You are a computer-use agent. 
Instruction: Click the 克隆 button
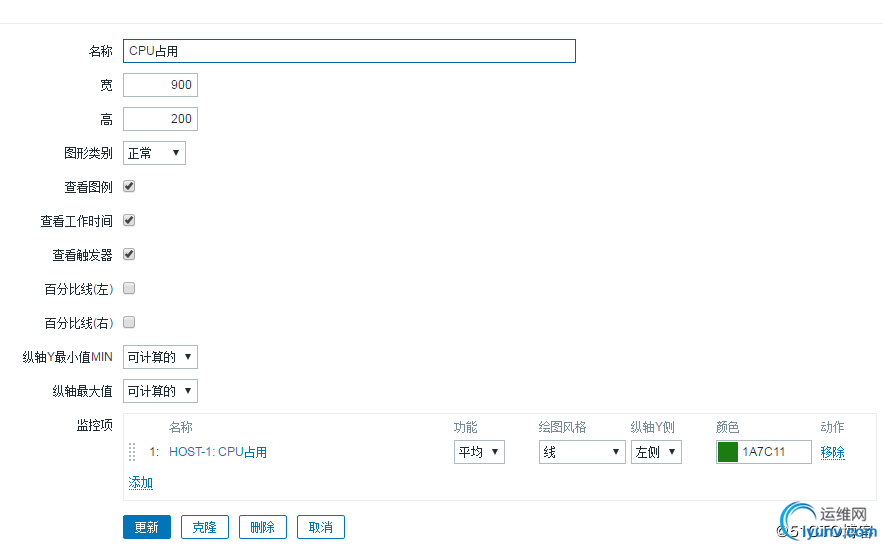[x=205, y=527]
